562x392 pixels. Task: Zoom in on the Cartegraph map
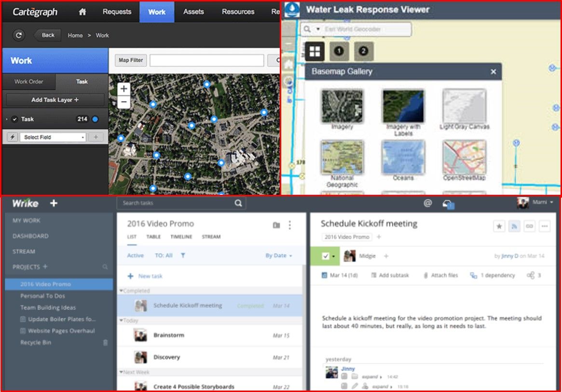tap(124, 89)
